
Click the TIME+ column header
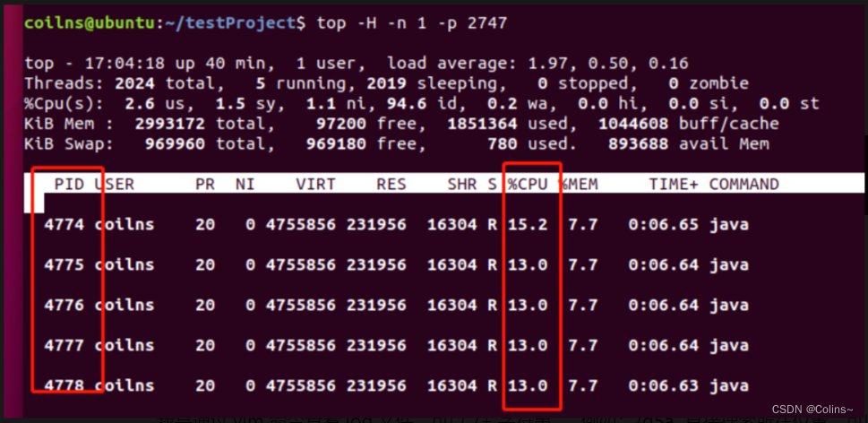(x=674, y=184)
